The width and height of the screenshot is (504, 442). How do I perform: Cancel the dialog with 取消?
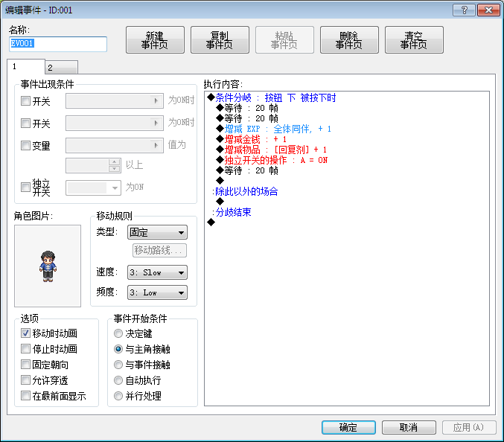pyautogui.click(x=409, y=427)
